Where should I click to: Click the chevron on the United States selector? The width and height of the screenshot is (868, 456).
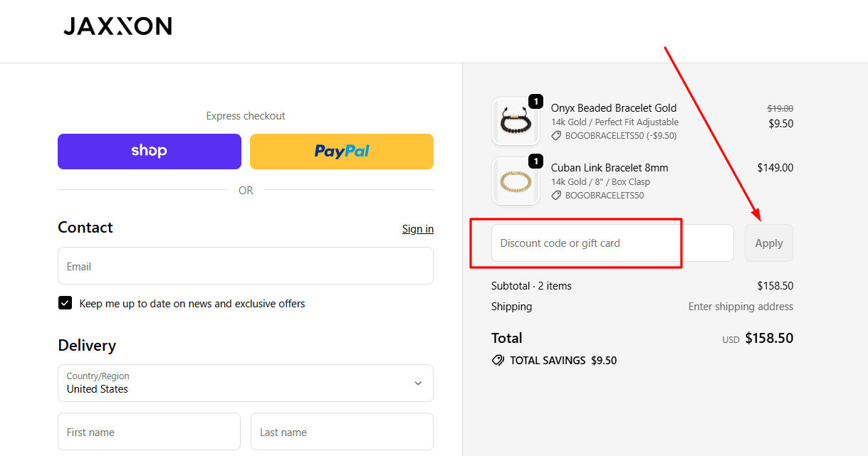click(x=418, y=383)
